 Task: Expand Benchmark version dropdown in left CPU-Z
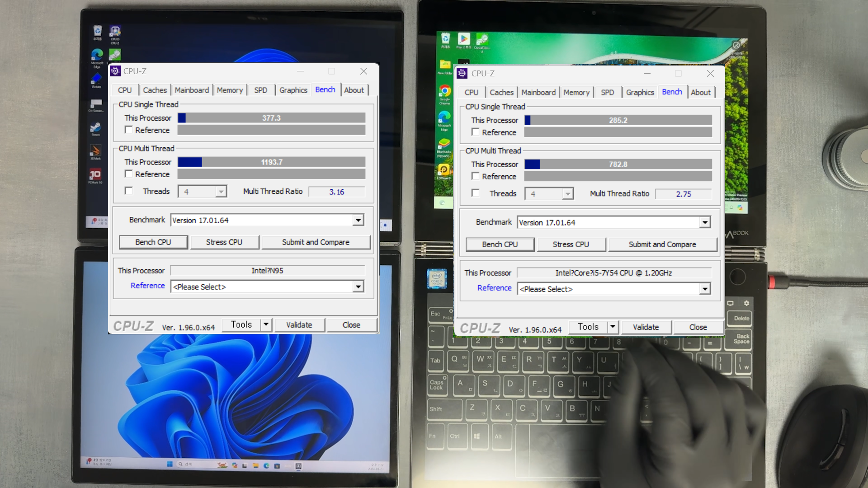(x=358, y=220)
